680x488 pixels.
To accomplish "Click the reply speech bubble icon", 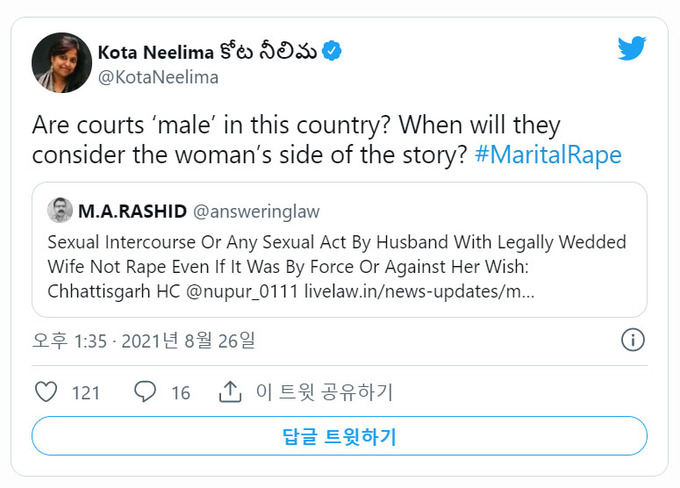I will click(x=145, y=392).
